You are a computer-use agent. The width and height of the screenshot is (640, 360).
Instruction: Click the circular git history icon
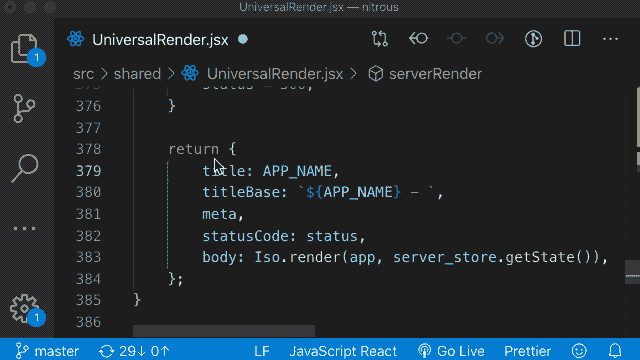(533, 39)
